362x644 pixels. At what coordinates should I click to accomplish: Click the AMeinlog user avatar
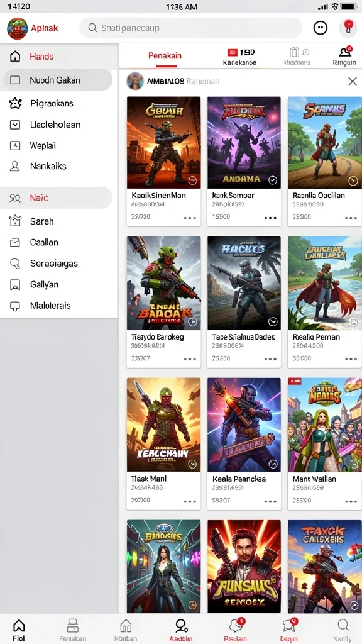(x=135, y=81)
